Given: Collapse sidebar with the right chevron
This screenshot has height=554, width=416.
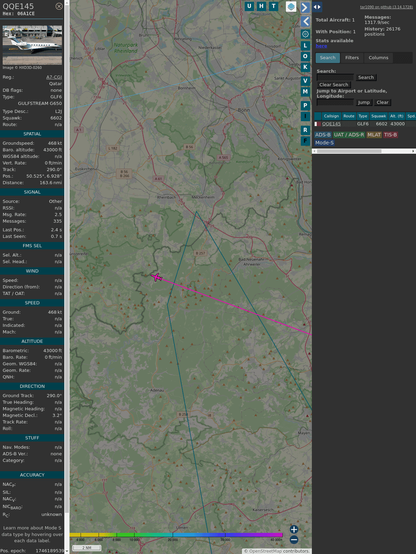Looking at the screenshot, I should [x=305, y=7].
